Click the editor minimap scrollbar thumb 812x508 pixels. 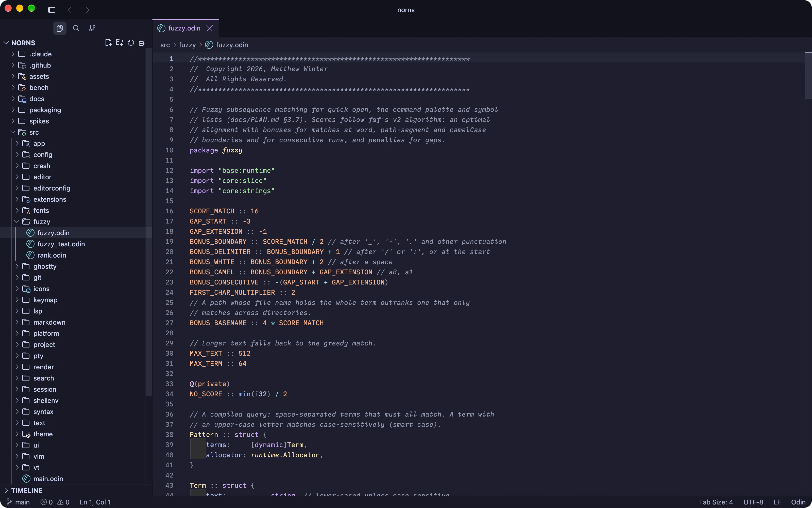(x=808, y=76)
